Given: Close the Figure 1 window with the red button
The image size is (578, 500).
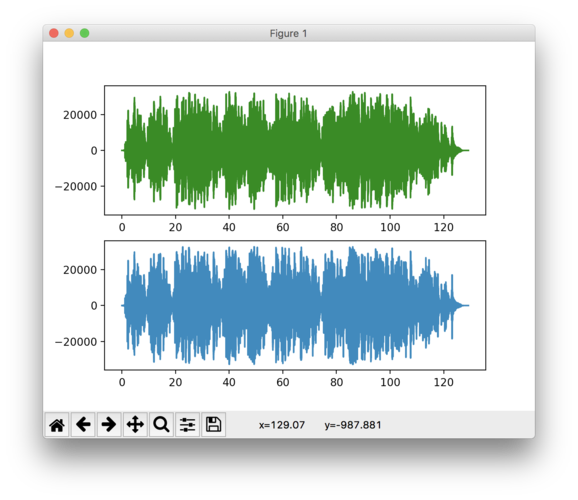Looking at the screenshot, I should coord(54,33).
